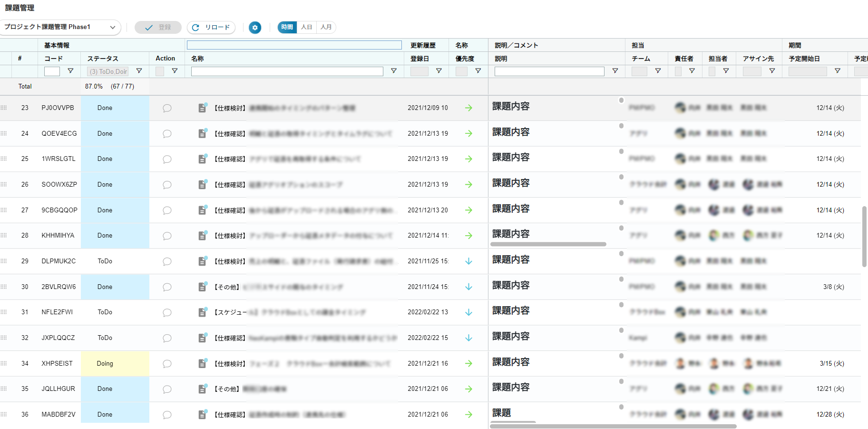Image resolution: width=868 pixels, height=429 pixels.
Task: Open the comment bubble icon on row 23
Action: point(166,108)
